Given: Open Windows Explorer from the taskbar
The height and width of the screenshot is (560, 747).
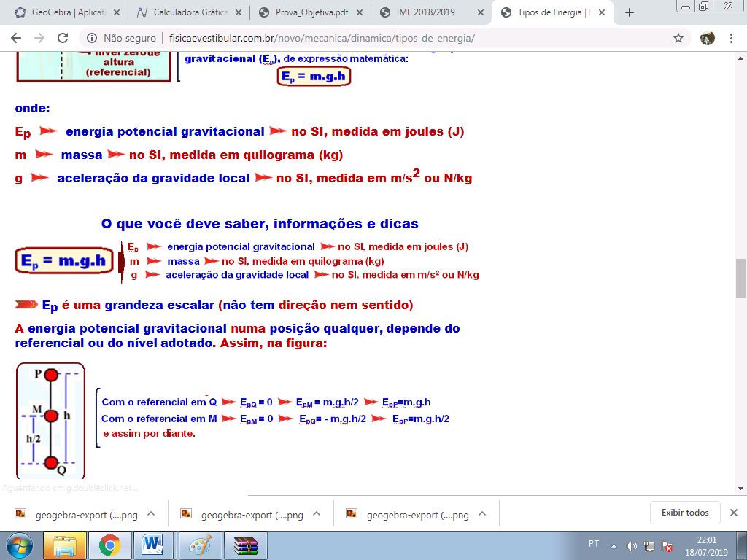Looking at the screenshot, I should point(65,545).
